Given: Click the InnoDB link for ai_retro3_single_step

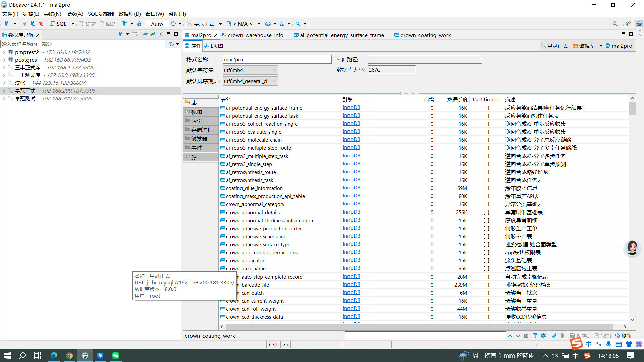Looking at the screenshot, I should (x=351, y=164).
